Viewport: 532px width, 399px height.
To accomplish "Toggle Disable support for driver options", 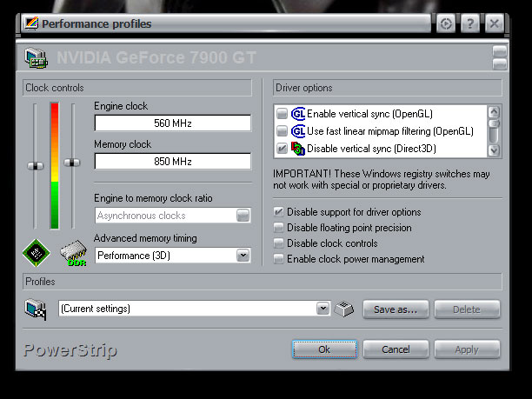I will (x=278, y=212).
